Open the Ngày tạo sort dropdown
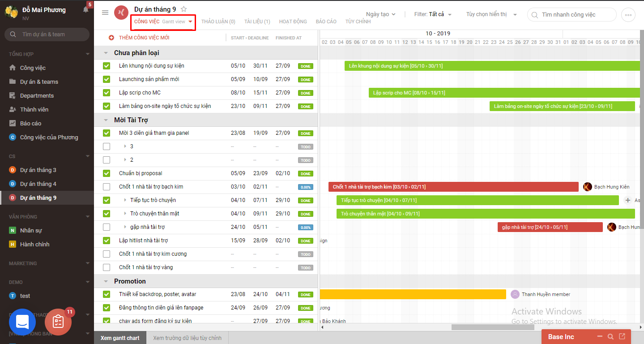 (x=381, y=14)
